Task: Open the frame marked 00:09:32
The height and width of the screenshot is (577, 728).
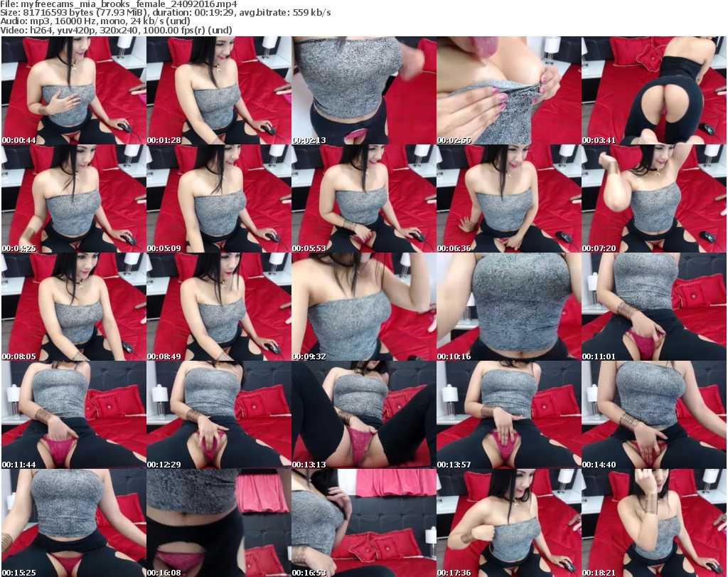Action: point(363,307)
